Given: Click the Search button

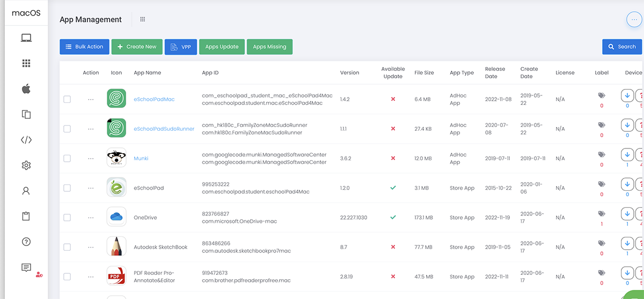Looking at the screenshot, I should tap(622, 47).
